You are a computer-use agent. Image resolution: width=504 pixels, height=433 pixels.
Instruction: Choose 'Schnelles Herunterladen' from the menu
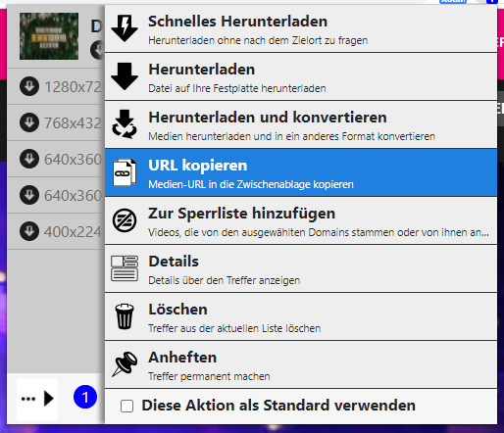click(301, 28)
